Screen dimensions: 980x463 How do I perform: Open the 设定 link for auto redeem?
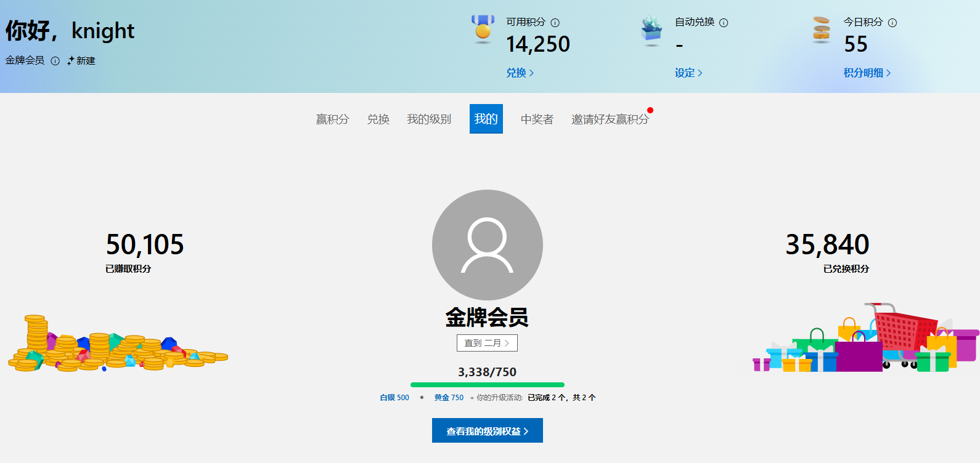pos(688,73)
